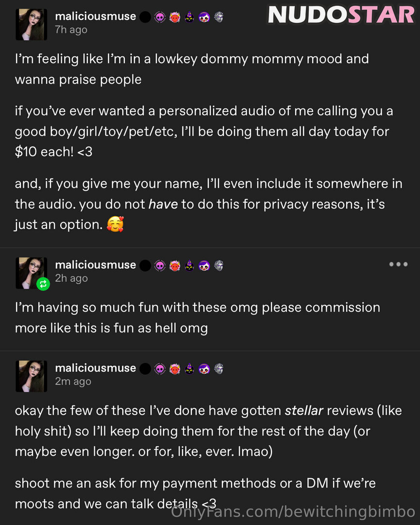The height and width of the screenshot is (525, 420).
Task: Click the avatar on the third post
Action: click(32, 376)
